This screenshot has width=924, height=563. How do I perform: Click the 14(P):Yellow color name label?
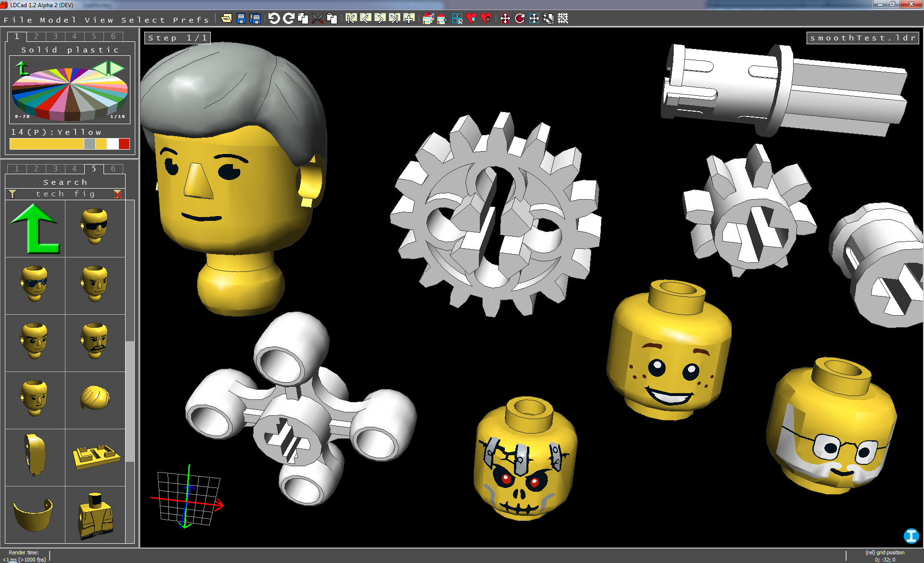coord(56,132)
